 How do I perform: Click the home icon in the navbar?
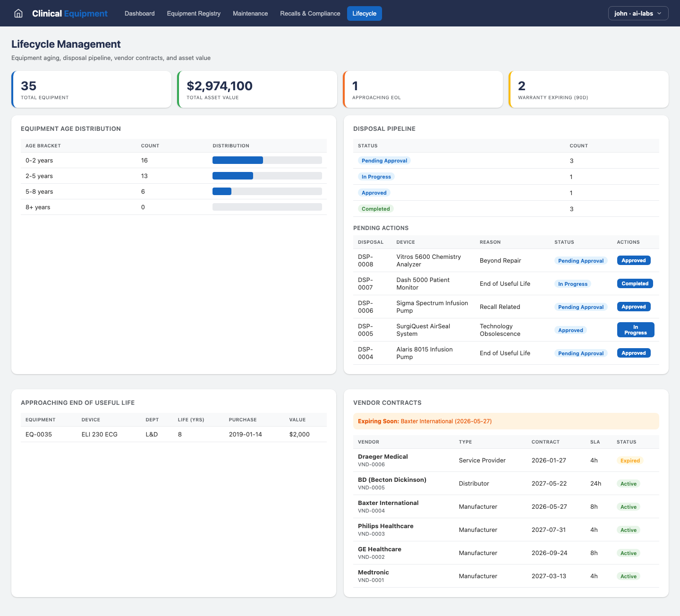click(18, 13)
